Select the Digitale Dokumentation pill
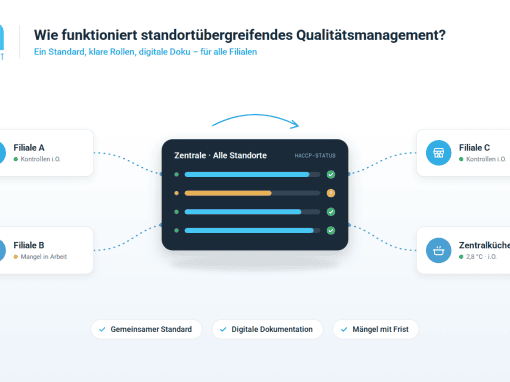510x382 pixels. pos(267,329)
